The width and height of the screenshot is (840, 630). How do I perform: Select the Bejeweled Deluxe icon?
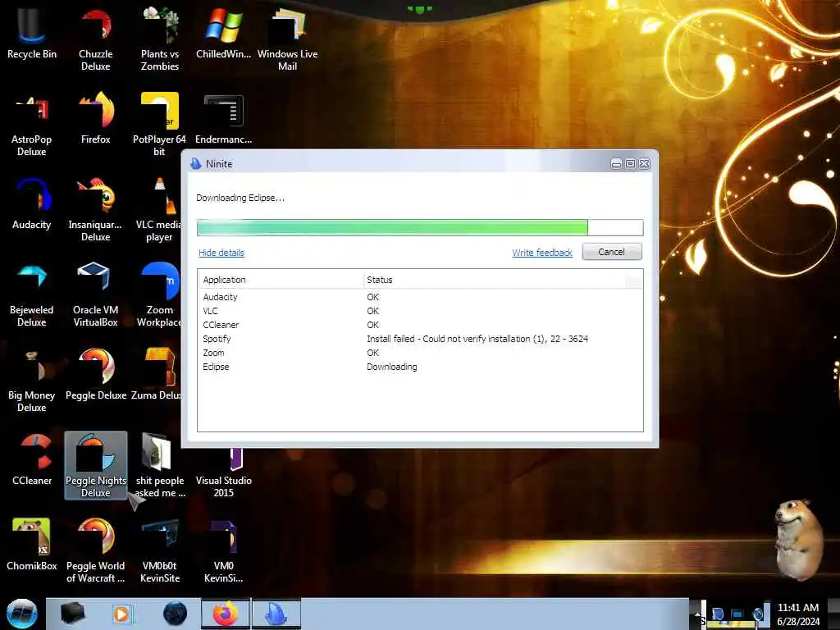tap(32, 294)
